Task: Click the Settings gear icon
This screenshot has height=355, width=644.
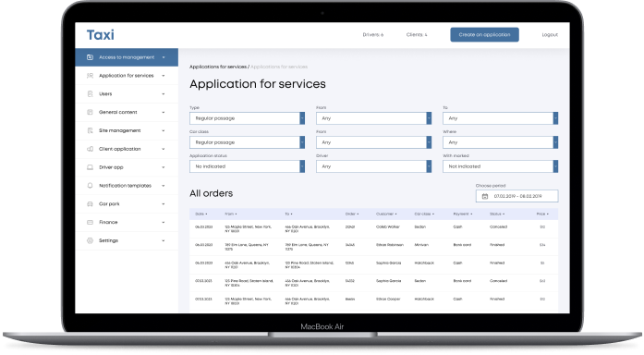Action: (90, 240)
